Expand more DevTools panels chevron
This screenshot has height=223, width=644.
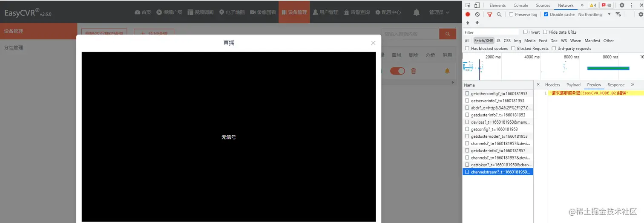582,6
